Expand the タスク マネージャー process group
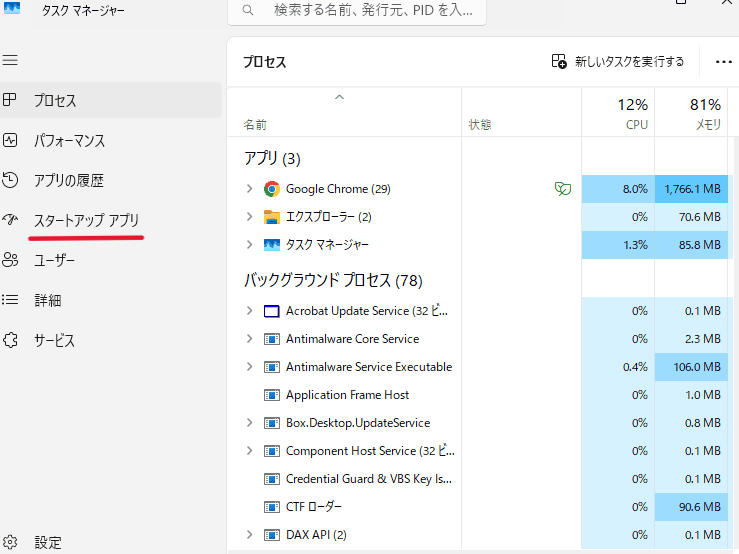 (249, 244)
